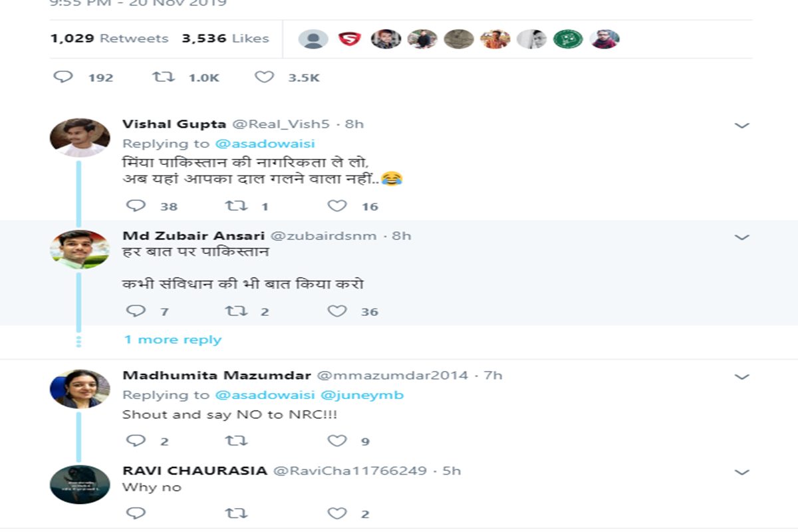Reply to Vishal Gupta's tweet
Screen dimensions: 798x532
136,205
